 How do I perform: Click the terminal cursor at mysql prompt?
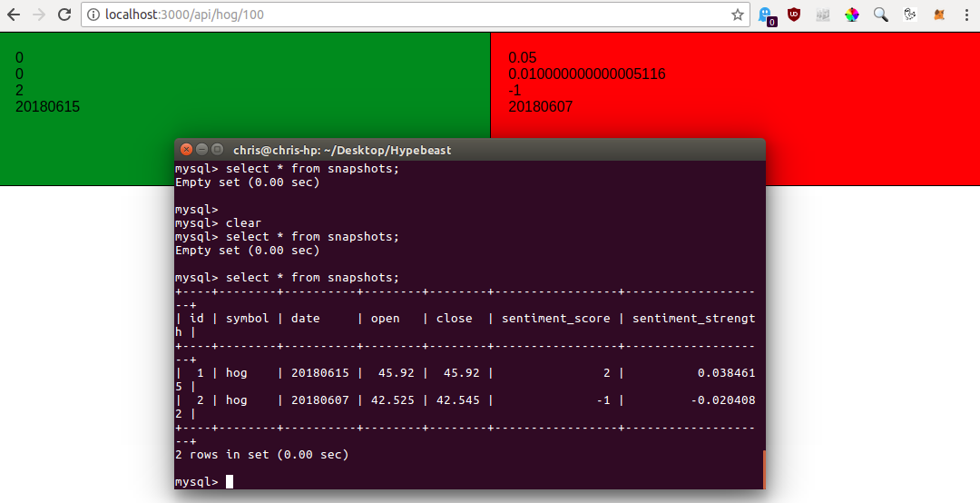click(230, 482)
